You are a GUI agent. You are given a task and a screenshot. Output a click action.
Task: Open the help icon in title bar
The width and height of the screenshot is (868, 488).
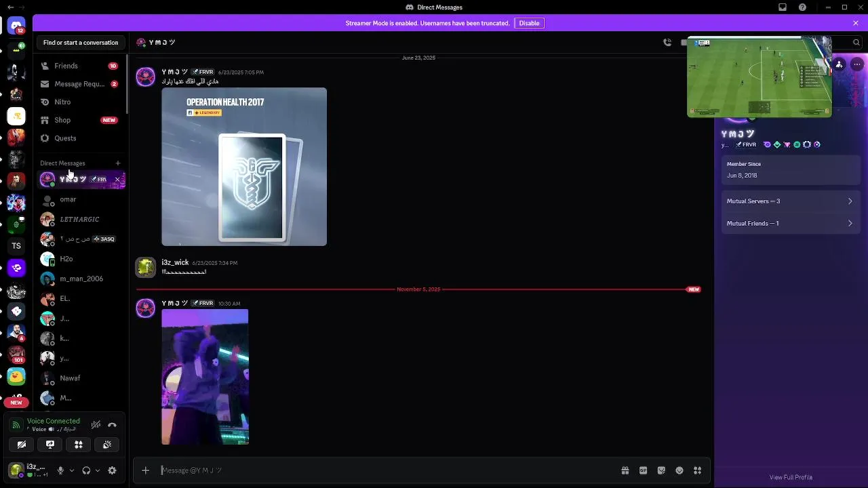click(803, 7)
